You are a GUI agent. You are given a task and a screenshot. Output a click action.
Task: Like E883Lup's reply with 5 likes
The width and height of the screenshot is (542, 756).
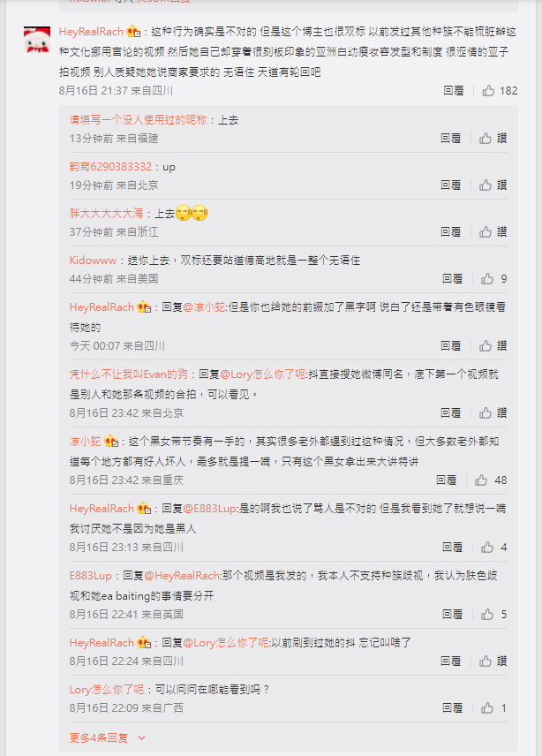493,615
